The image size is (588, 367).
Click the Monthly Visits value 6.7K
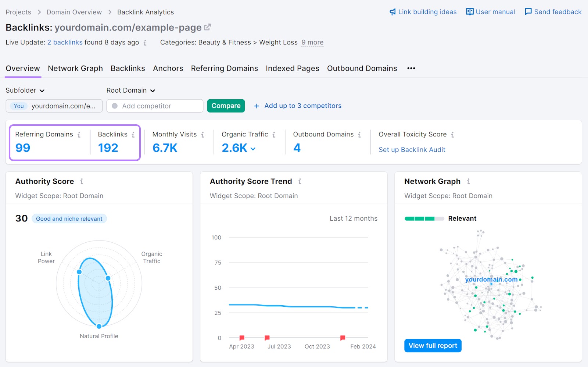[x=165, y=148]
